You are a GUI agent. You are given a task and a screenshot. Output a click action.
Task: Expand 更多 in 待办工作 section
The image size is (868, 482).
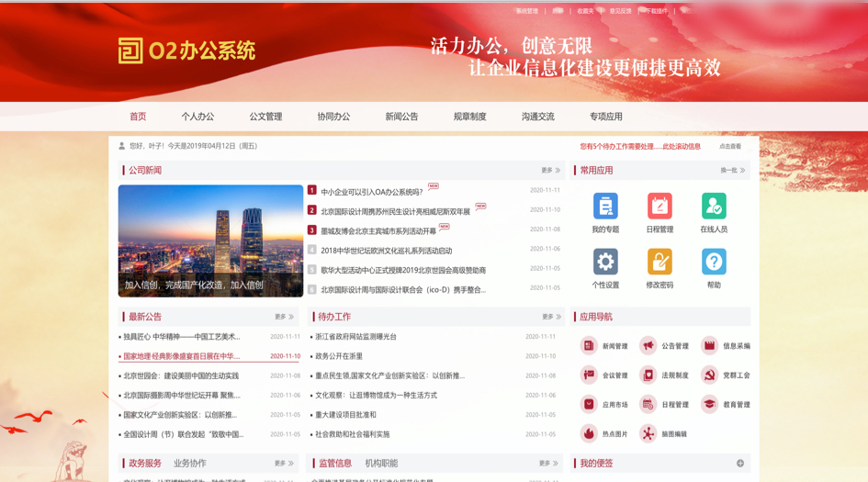tap(550, 317)
